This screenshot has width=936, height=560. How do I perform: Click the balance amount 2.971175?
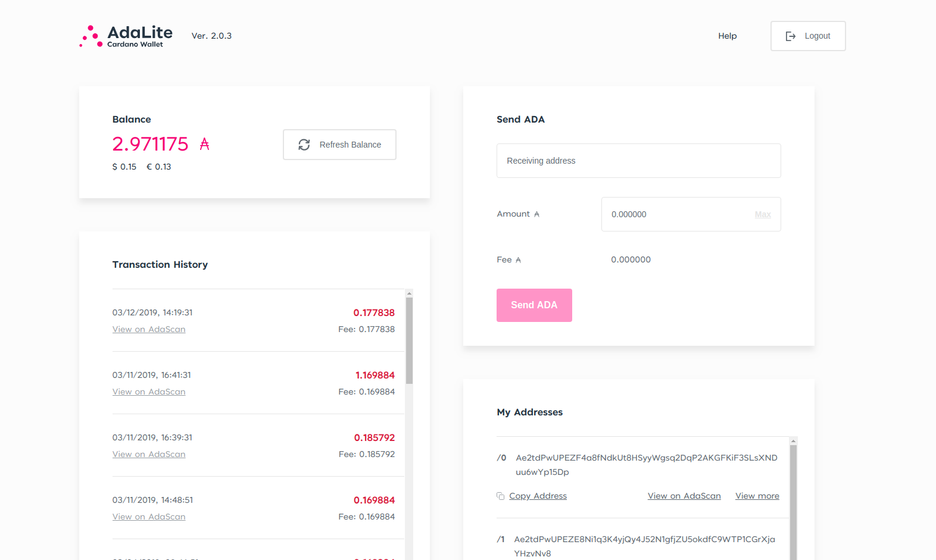150,144
